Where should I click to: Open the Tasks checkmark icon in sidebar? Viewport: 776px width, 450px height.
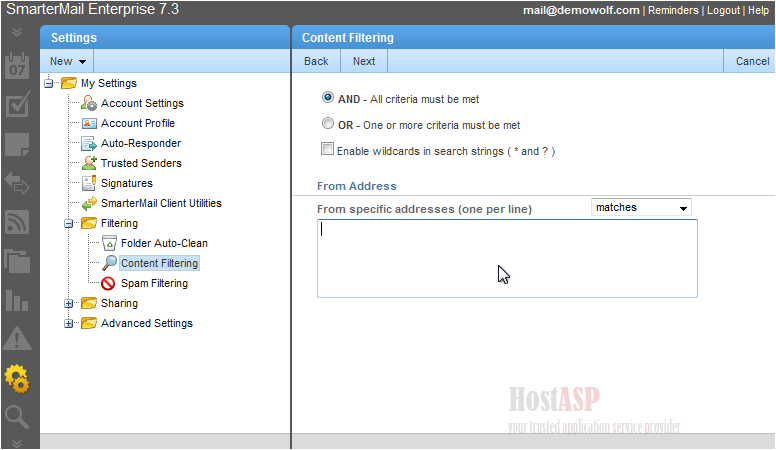[17, 104]
